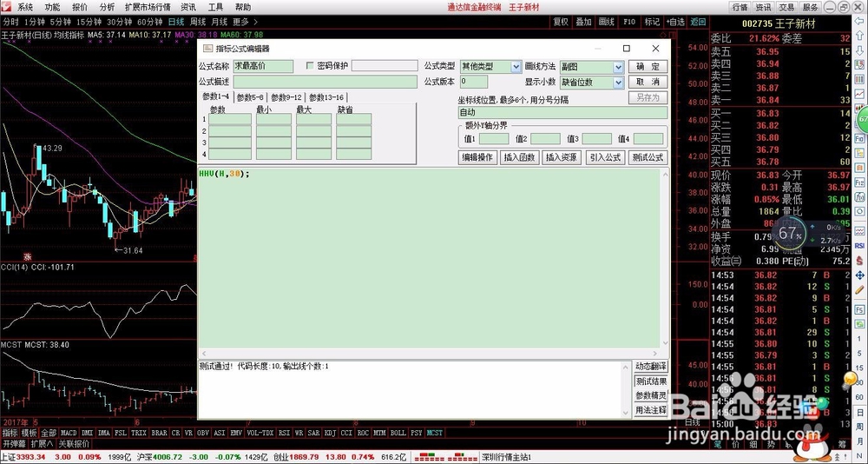The image size is (868, 464).
Task: Click the 引入公式 button
Action: click(x=605, y=157)
